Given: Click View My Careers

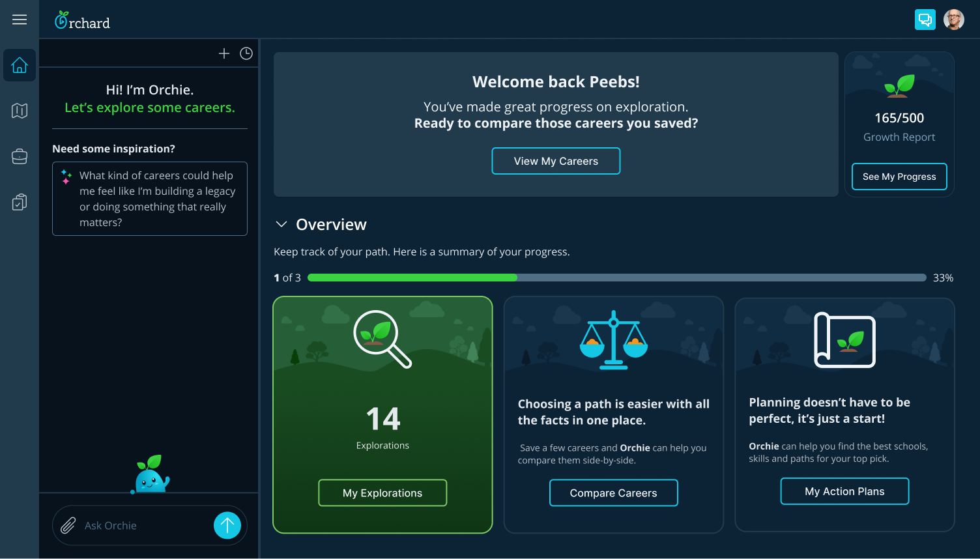Looking at the screenshot, I should 556,161.
